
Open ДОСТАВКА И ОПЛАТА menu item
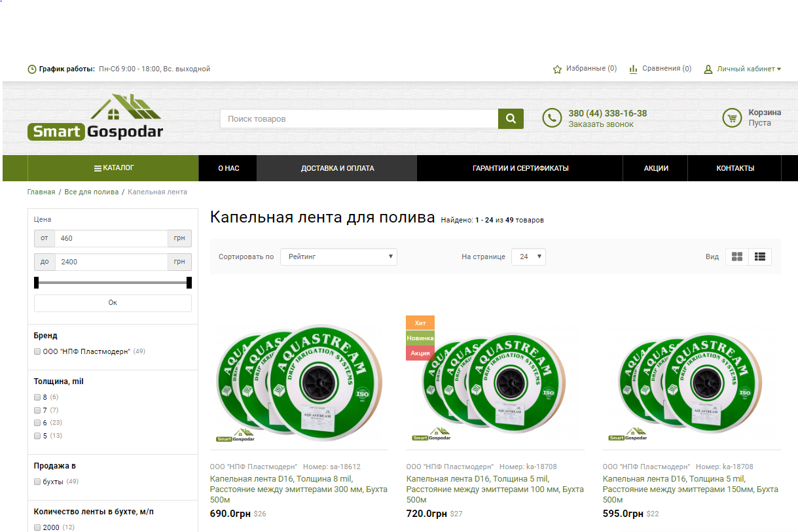(x=337, y=168)
